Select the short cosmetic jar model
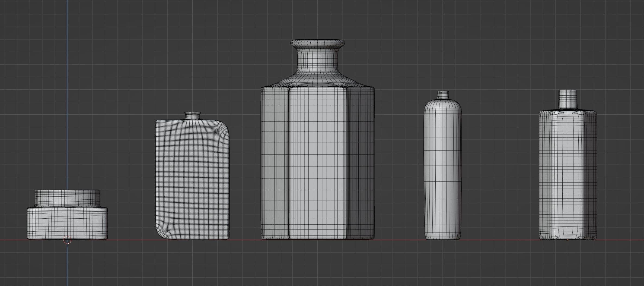Screen dimensions: 644x286 point(67,215)
